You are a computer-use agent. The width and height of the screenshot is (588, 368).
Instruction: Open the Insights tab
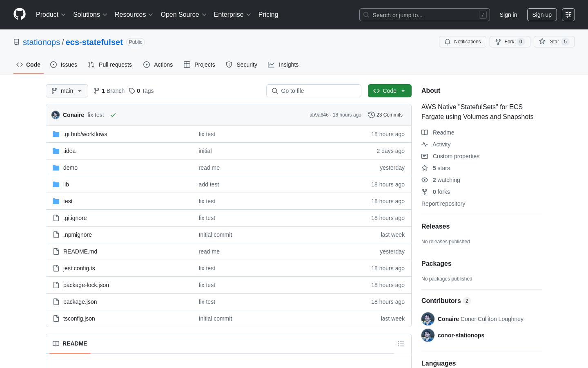click(283, 65)
